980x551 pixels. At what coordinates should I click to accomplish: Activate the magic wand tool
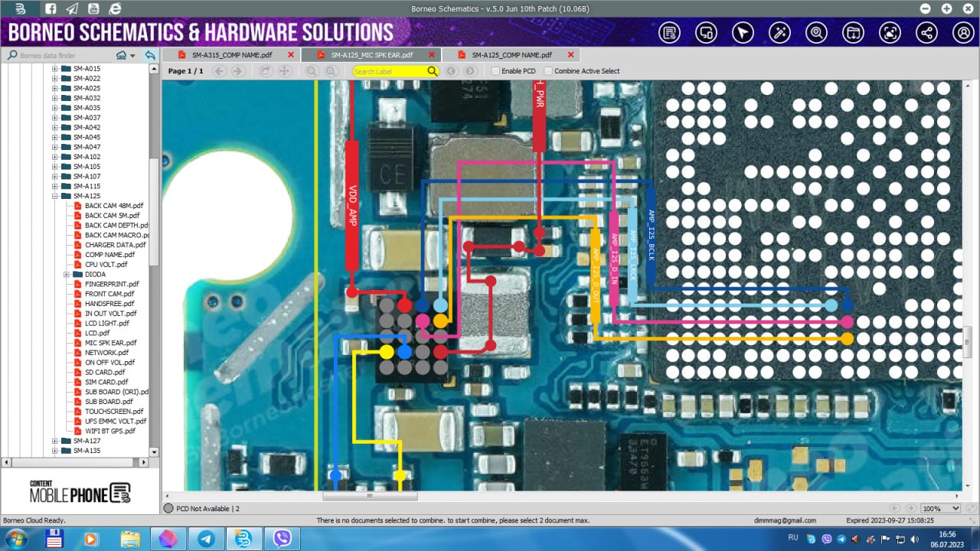pyautogui.click(x=780, y=33)
